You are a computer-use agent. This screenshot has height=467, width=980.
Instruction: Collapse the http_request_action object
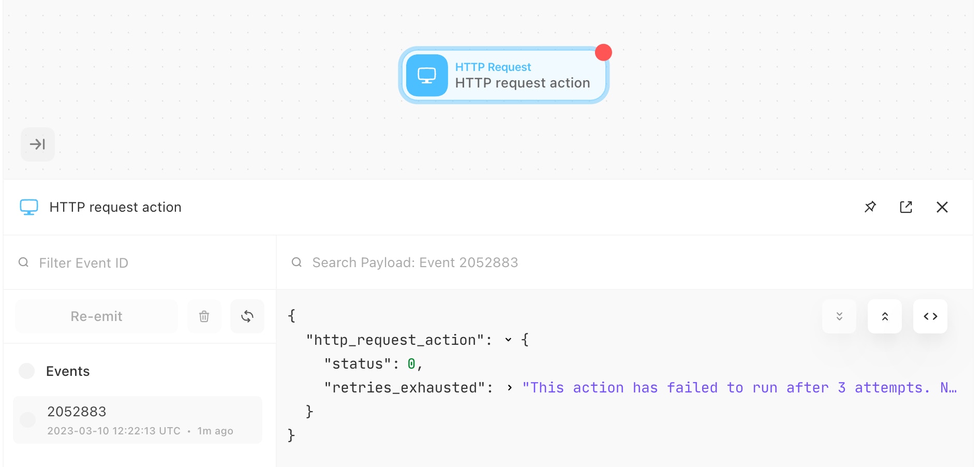pos(508,340)
